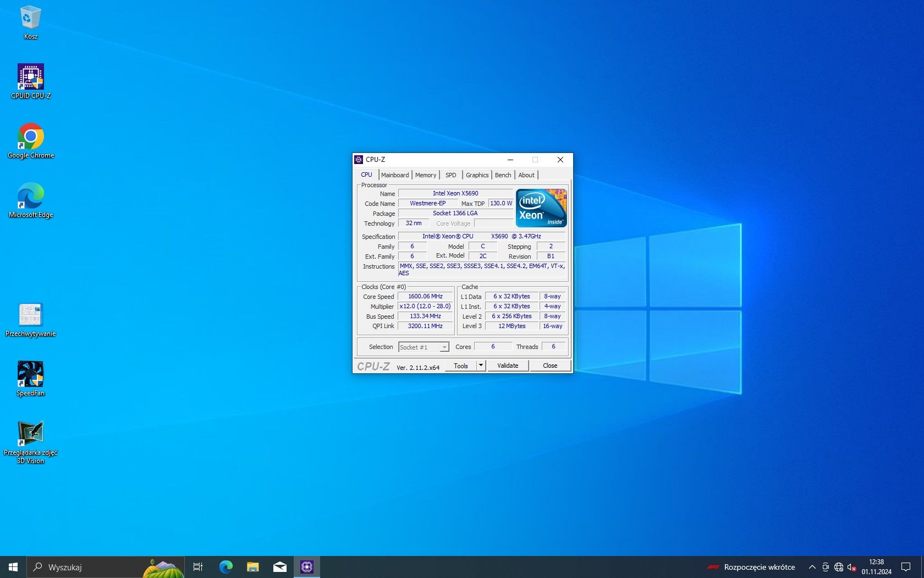This screenshot has height=578, width=924.
Task: Click the Meet Now tray icon
Action: click(826, 567)
